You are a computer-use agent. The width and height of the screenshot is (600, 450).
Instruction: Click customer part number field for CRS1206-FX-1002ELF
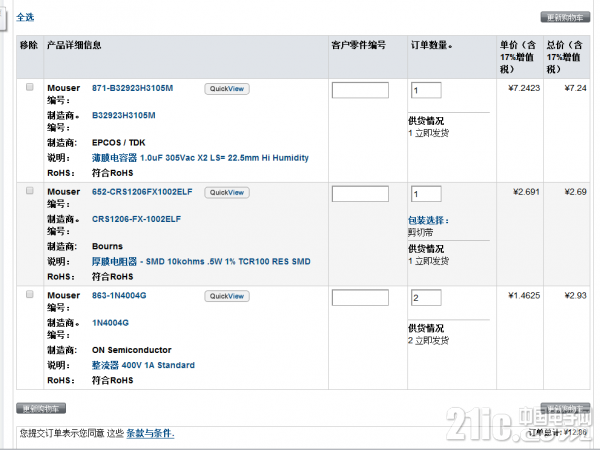360,194
